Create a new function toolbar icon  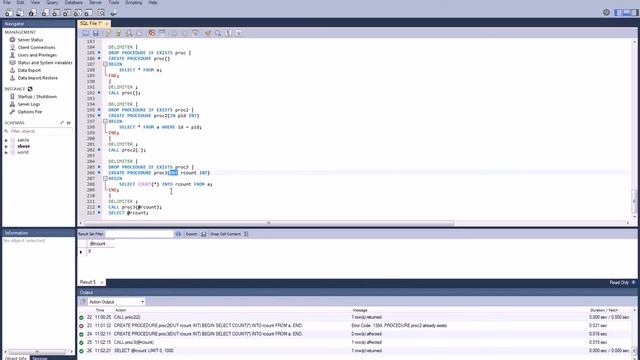(89, 13)
